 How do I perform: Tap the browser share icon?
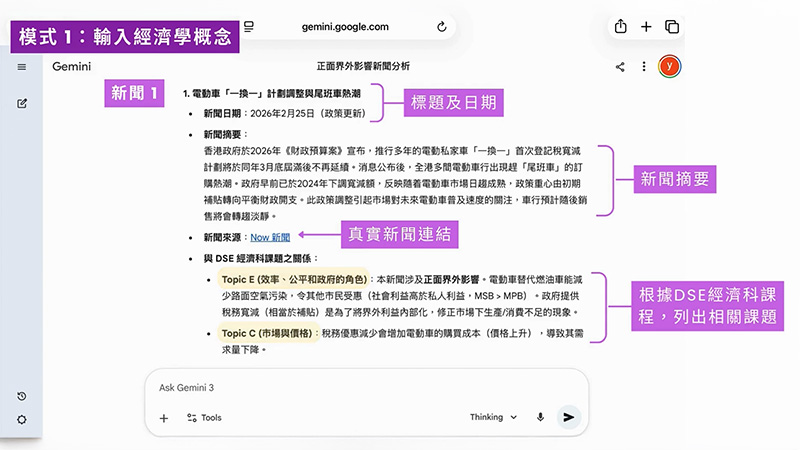point(620,26)
